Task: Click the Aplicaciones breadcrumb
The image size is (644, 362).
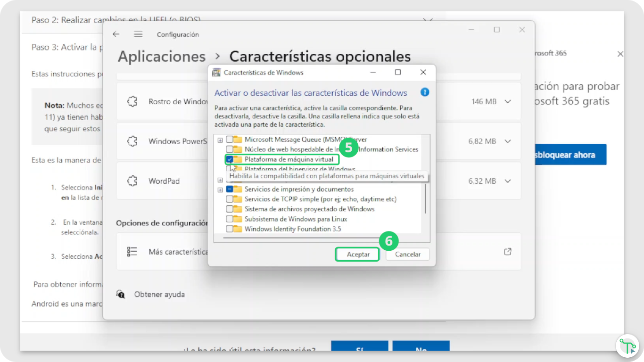Action: coord(162,57)
